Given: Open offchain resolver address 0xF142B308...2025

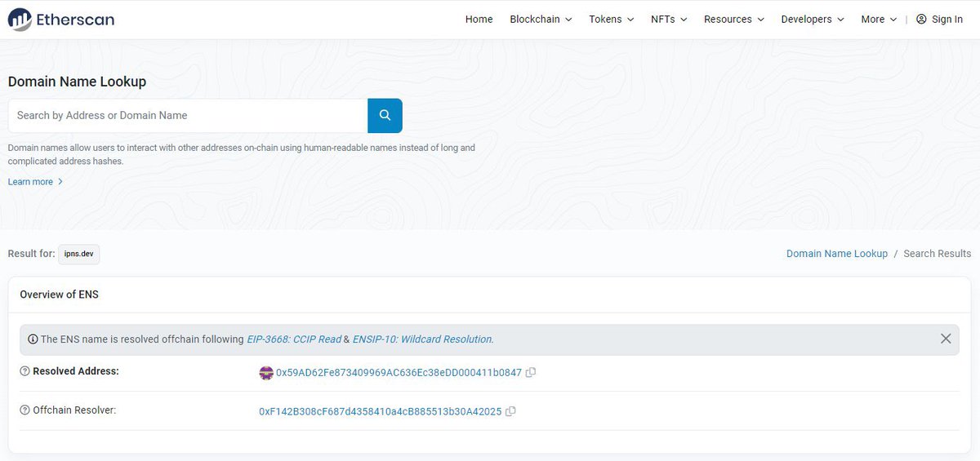Looking at the screenshot, I should [380, 412].
